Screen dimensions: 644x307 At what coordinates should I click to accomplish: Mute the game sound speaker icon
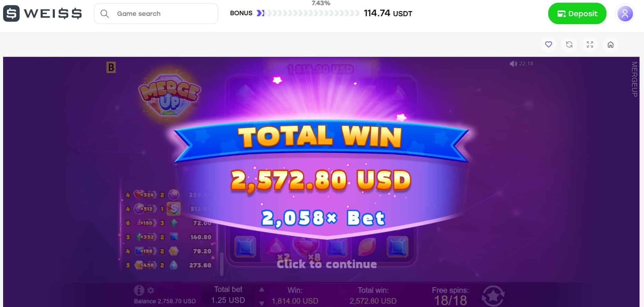513,64
